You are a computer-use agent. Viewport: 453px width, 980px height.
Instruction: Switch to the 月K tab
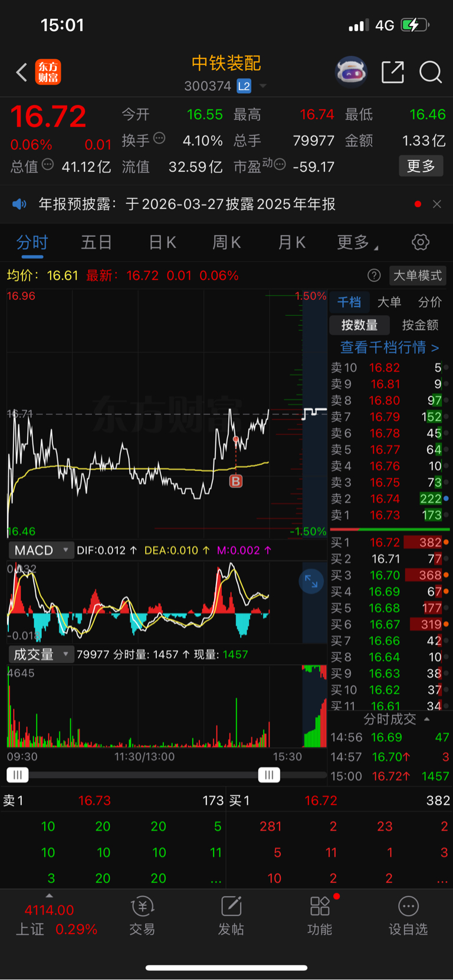(291, 242)
